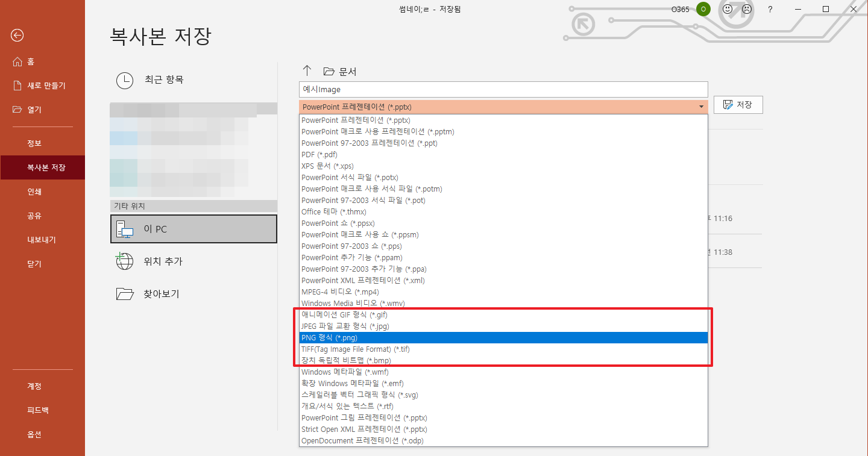This screenshot has width=868, height=456.
Task: Click the 문서 folder icon in the path
Action: [x=329, y=71]
